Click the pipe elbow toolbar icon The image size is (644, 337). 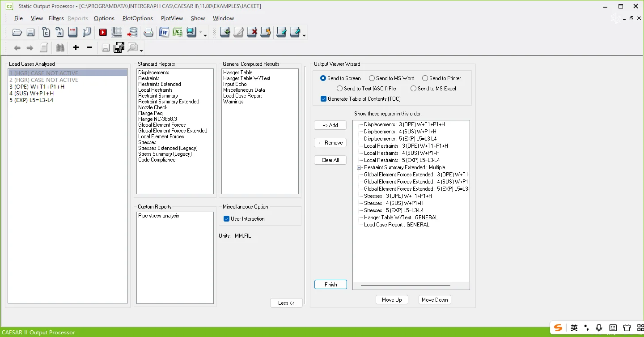[87, 32]
